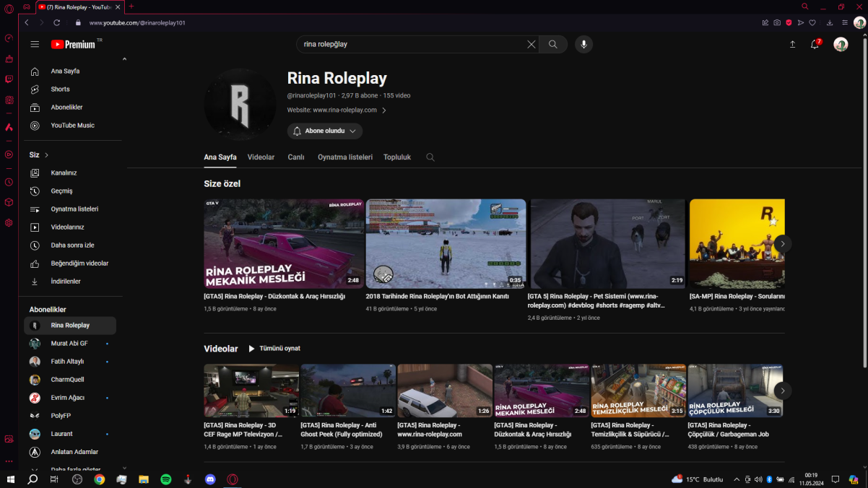Open Opera sidebar settings gear
868x488 pixels.
click(9, 222)
